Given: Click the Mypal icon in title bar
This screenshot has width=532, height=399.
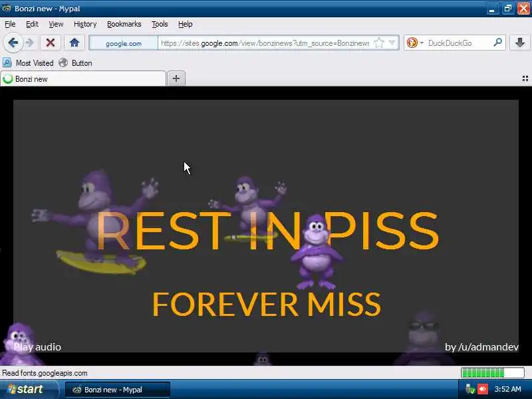Looking at the screenshot, I should coord(7,8).
